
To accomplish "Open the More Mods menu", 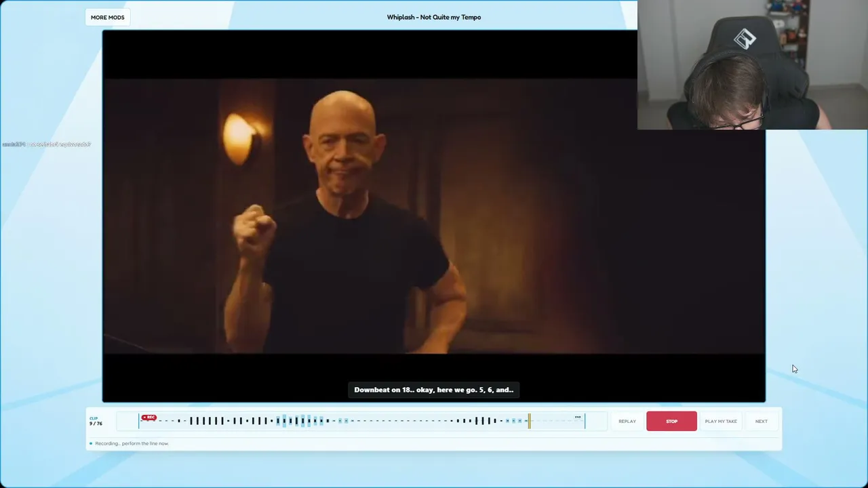I will 107,17.
